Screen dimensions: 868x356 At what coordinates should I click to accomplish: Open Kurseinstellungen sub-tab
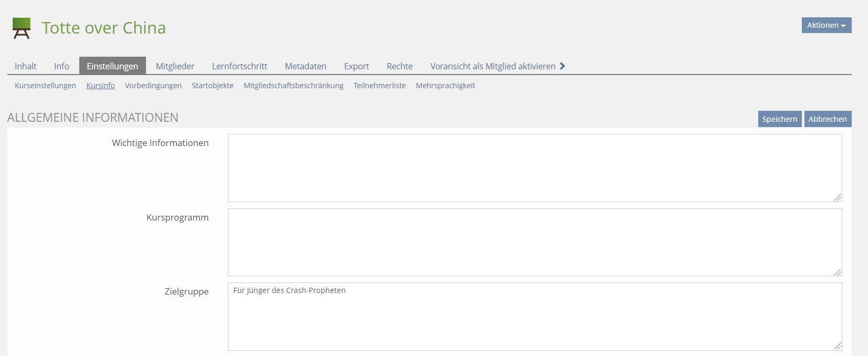(45, 86)
